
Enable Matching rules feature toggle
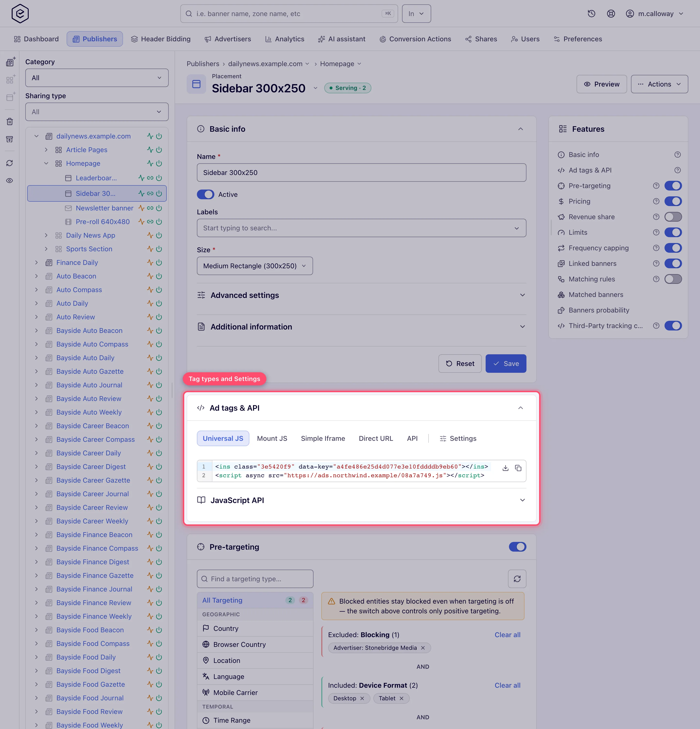673,279
